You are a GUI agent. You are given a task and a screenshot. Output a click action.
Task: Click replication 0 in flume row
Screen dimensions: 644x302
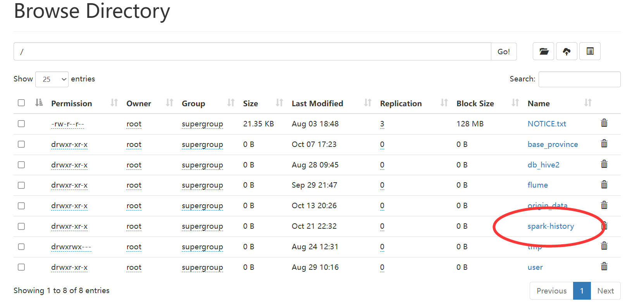click(x=382, y=185)
